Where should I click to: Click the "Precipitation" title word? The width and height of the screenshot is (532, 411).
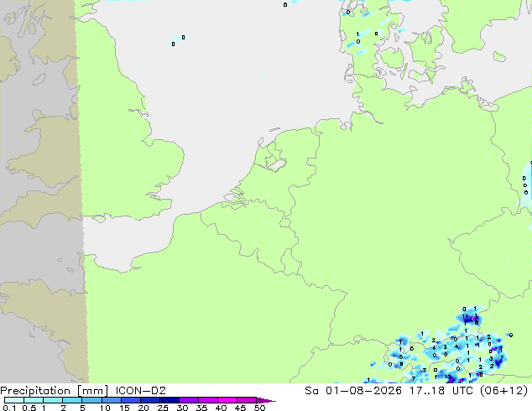pyautogui.click(x=35, y=391)
